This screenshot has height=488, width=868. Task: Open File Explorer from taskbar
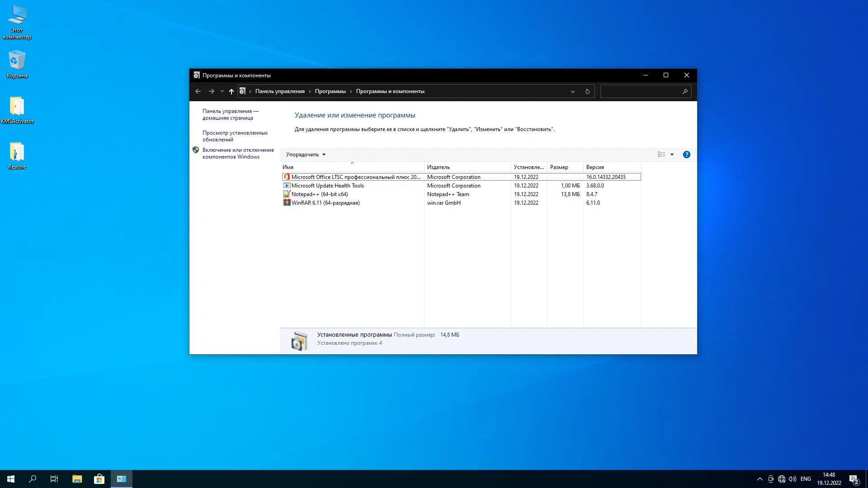click(x=77, y=479)
